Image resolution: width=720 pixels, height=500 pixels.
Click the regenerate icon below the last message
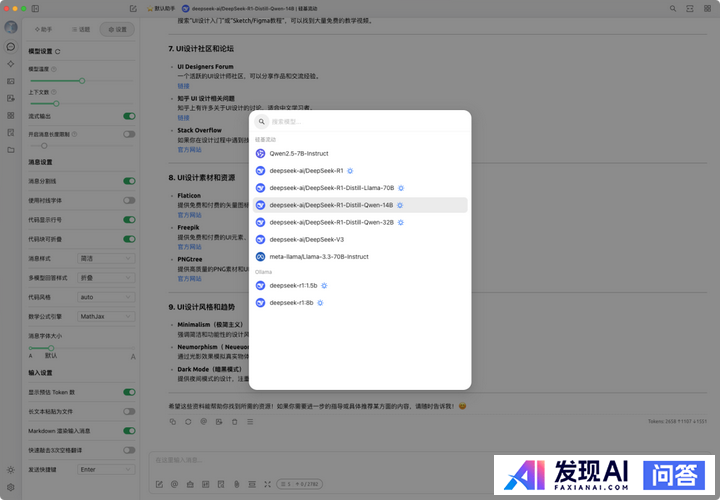click(x=188, y=422)
